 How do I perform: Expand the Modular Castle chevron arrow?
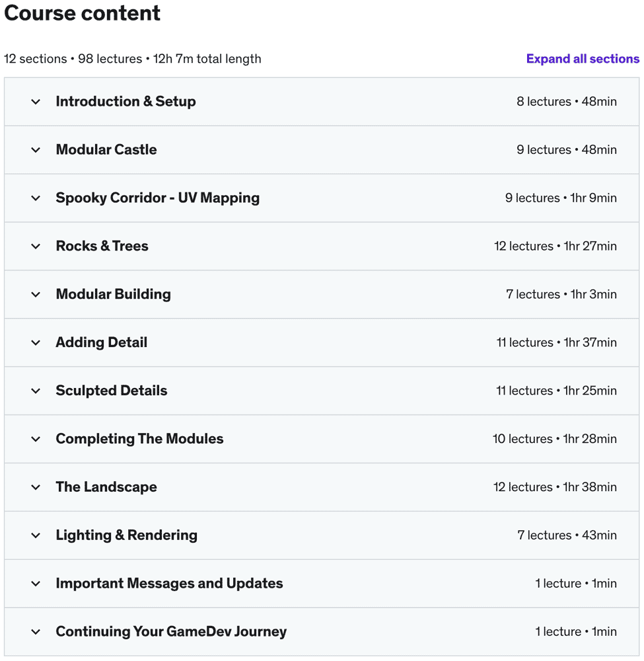click(36, 150)
